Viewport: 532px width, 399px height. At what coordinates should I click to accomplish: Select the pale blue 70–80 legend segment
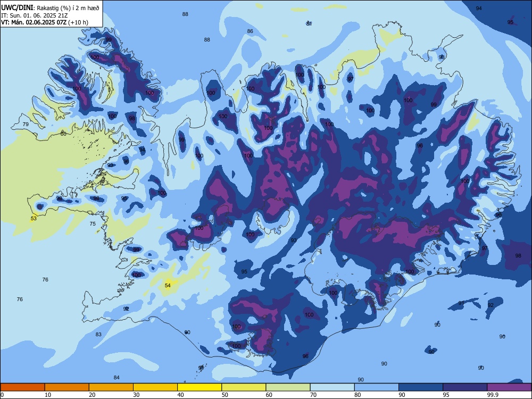[x=332, y=387]
